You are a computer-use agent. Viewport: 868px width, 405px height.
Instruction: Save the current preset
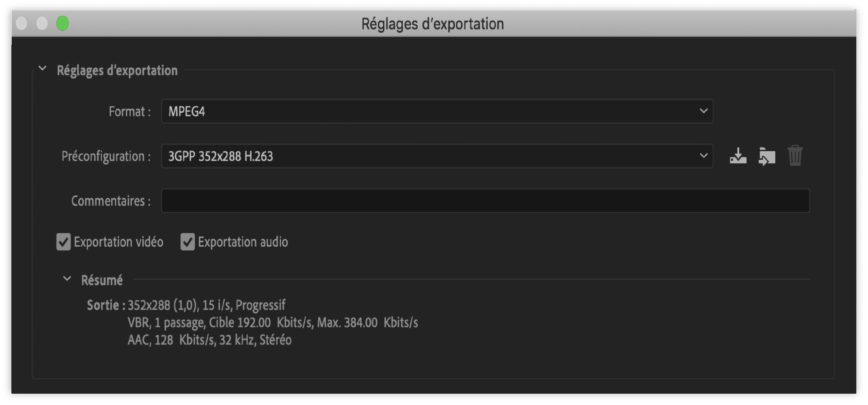(x=738, y=156)
